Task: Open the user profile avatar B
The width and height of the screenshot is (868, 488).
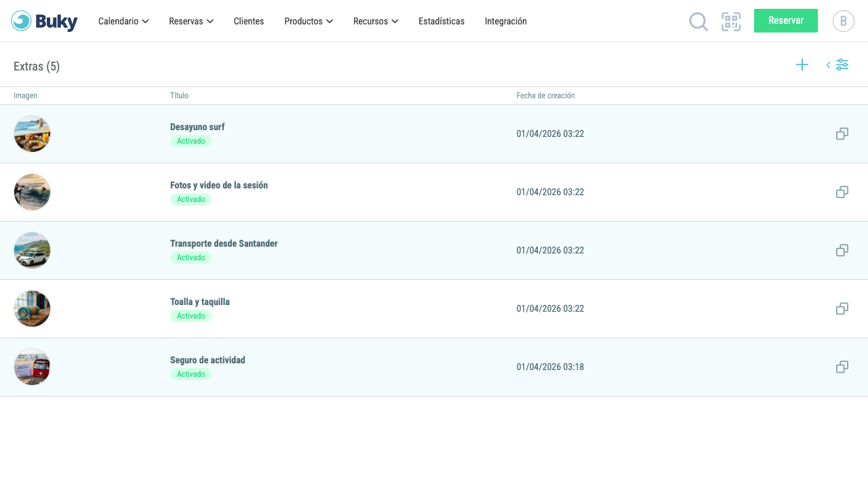Action: pos(844,21)
